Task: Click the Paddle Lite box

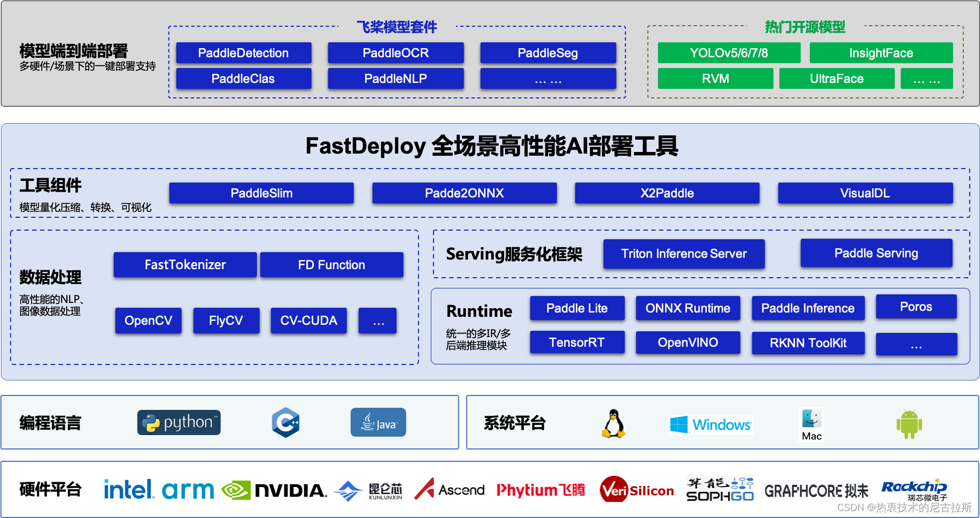Action: (x=577, y=308)
